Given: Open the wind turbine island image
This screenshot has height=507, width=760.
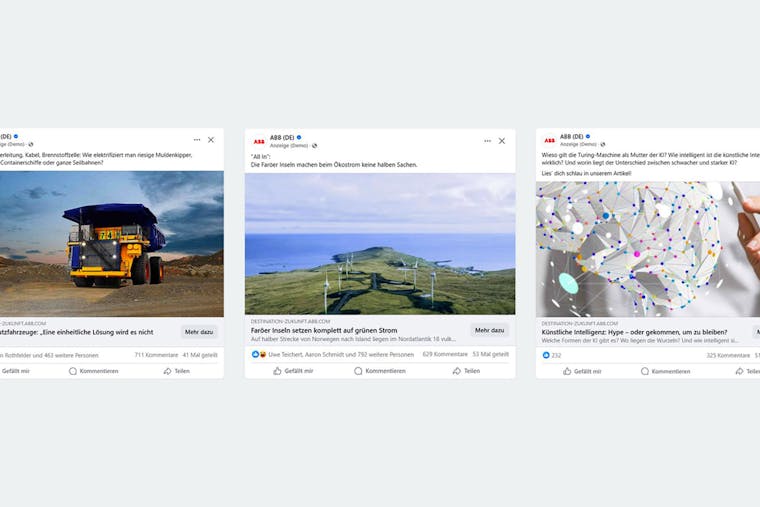Looking at the screenshot, I should [380, 244].
